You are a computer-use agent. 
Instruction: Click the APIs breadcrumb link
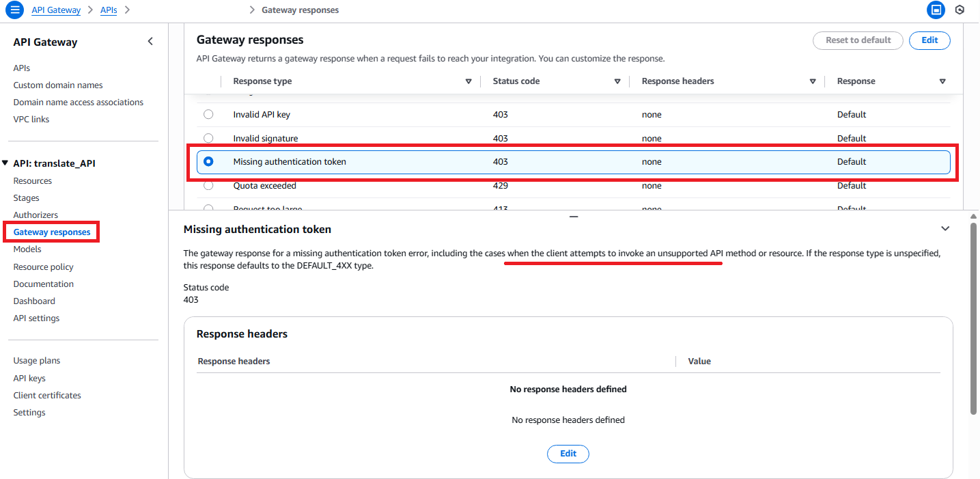(x=109, y=10)
